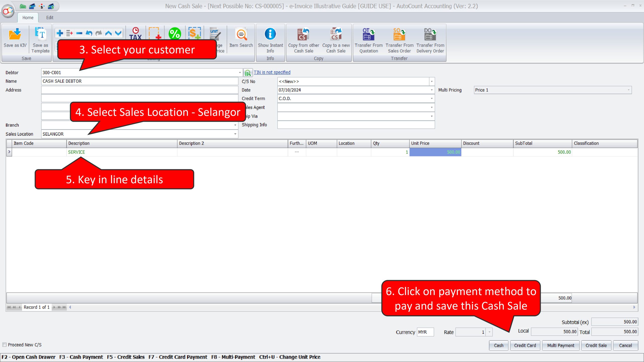Click the Credit Card payment button
The image size is (644, 362).
point(525,345)
